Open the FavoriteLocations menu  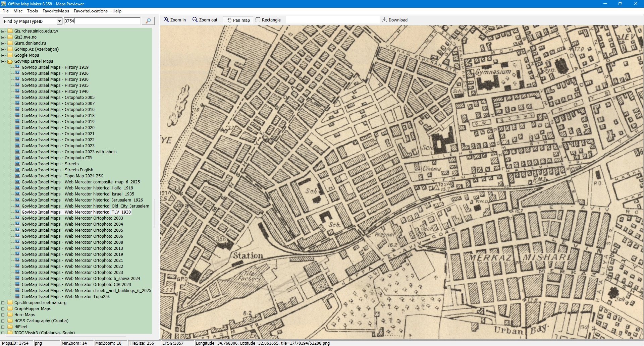[91, 11]
